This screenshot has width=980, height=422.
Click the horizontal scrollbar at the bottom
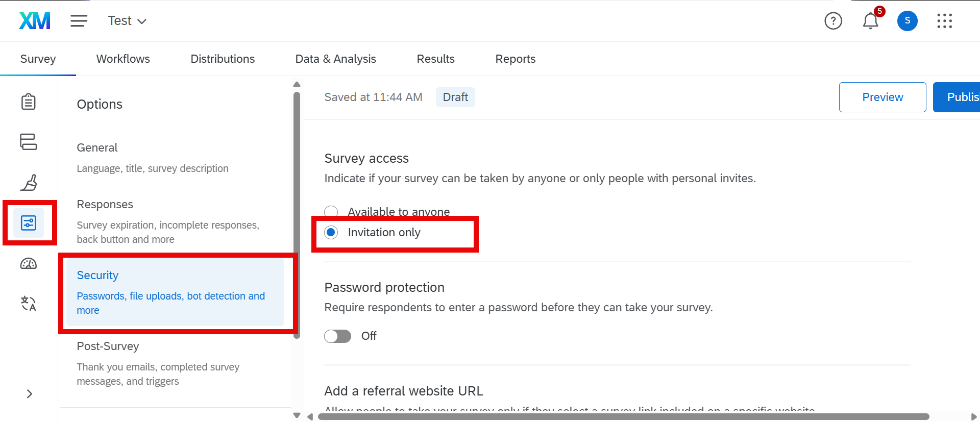point(623,417)
